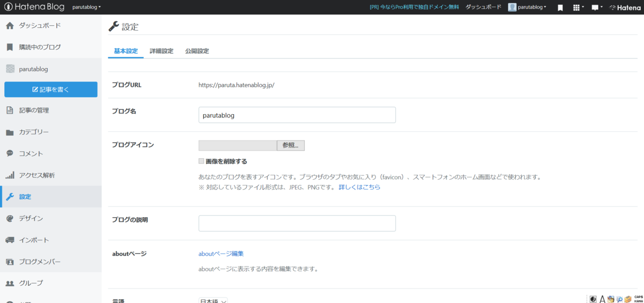Image resolution: width=644 pixels, height=303 pixels.
Task: Click the IME input mode A icon
Action: 603,299
